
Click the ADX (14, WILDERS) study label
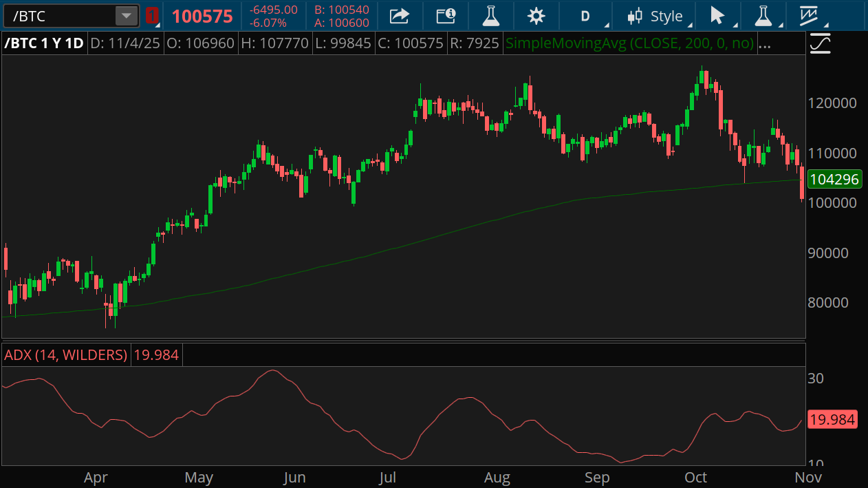tap(65, 355)
